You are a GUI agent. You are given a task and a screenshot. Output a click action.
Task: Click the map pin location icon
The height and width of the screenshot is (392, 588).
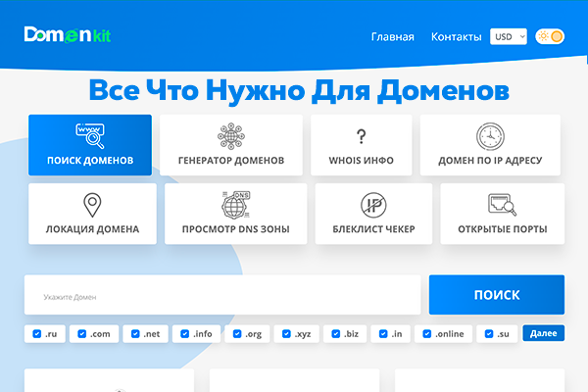pyautogui.click(x=92, y=205)
